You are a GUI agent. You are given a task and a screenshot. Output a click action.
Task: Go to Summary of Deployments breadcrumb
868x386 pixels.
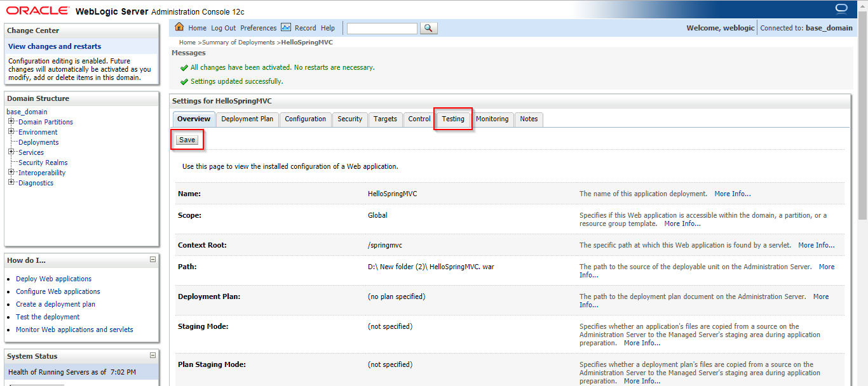coord(238,43)
